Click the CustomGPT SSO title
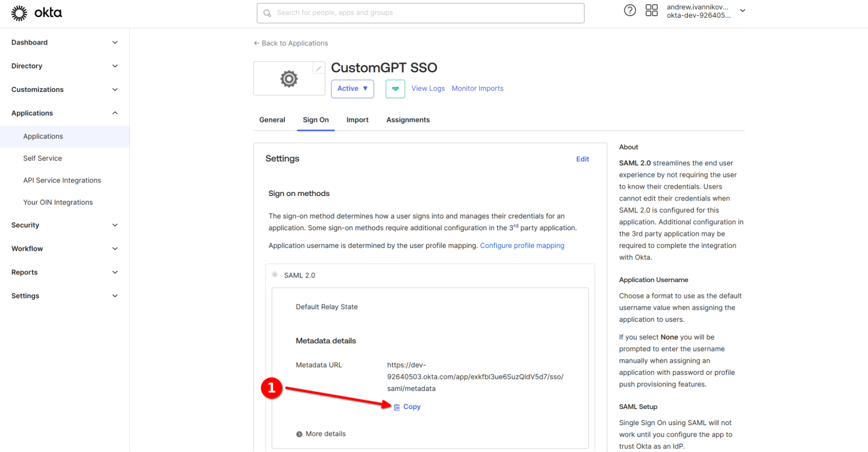The width and height of the screenshot is (868, 452). click(x=384, y=68)
